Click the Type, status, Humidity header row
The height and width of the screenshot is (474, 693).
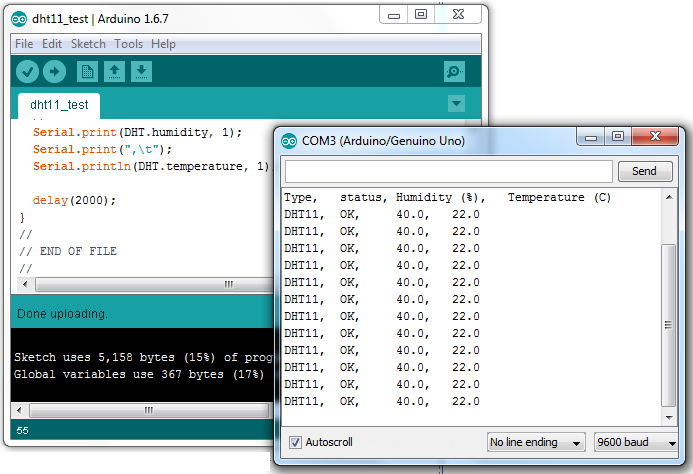447,197
